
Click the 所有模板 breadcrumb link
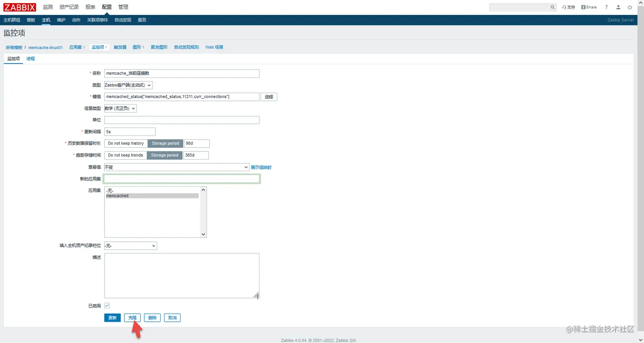click(14, 47)
